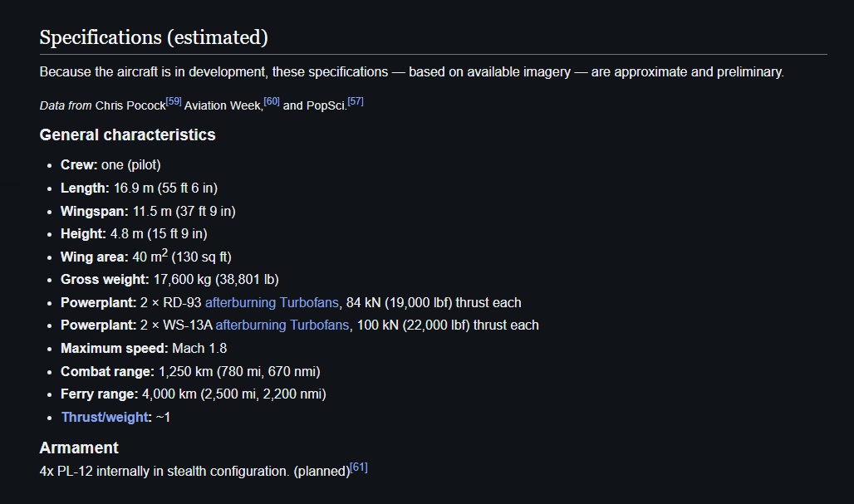Click the 'and PopSci.' source text
This screenshot has width=854, height=504.
pyautogui.click(x=315, y=105)
